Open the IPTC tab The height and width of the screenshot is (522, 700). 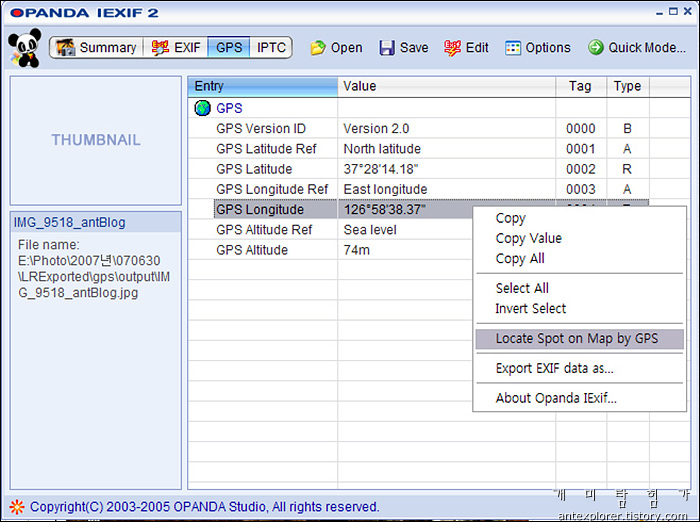click(271, 47)
